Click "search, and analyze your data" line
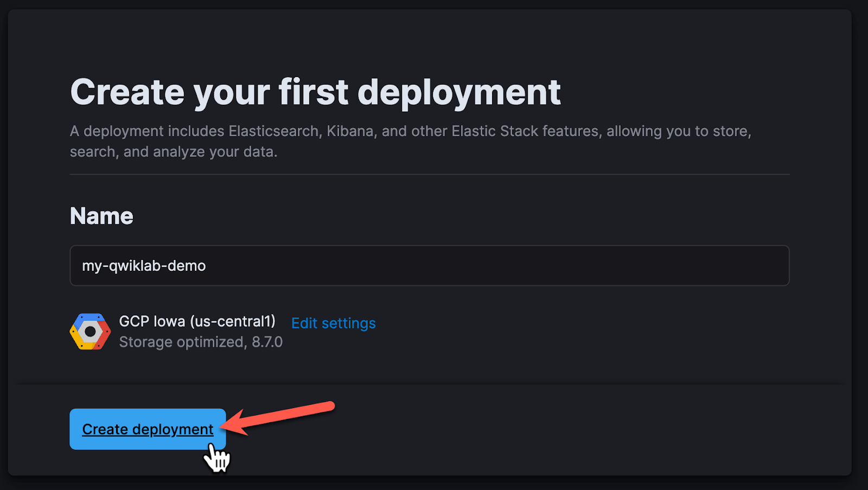868x490 pixels. tap(174, 152)
